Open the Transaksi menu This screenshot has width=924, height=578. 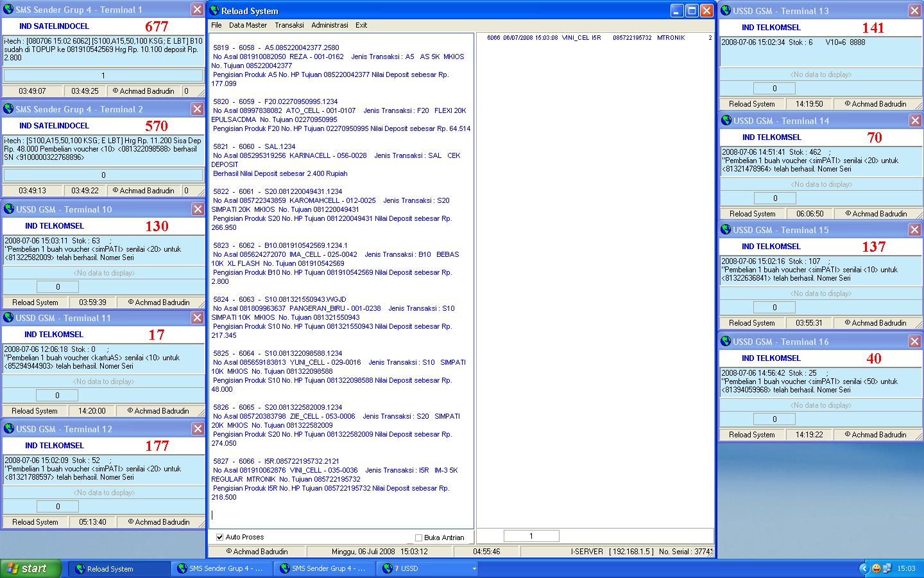click(289, 25)
